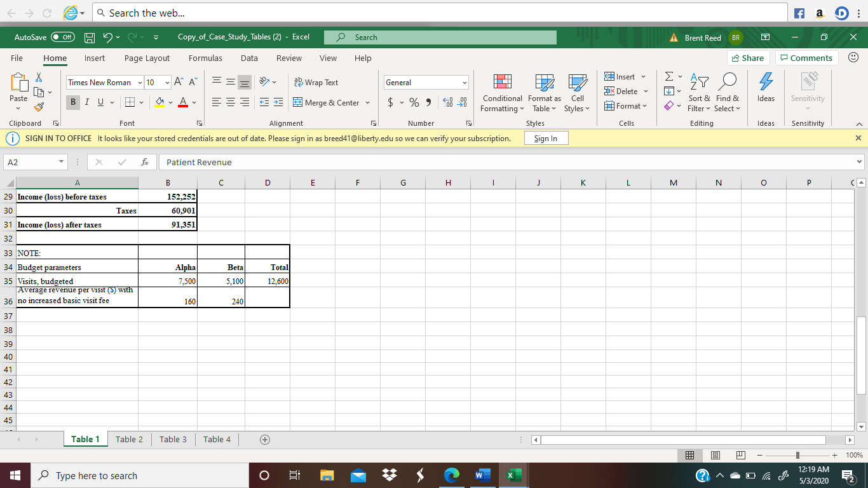The width and height of the screenshot is (868, 488).
Task: Decrease font size with smaller A icon
Action: pos(193,83)
